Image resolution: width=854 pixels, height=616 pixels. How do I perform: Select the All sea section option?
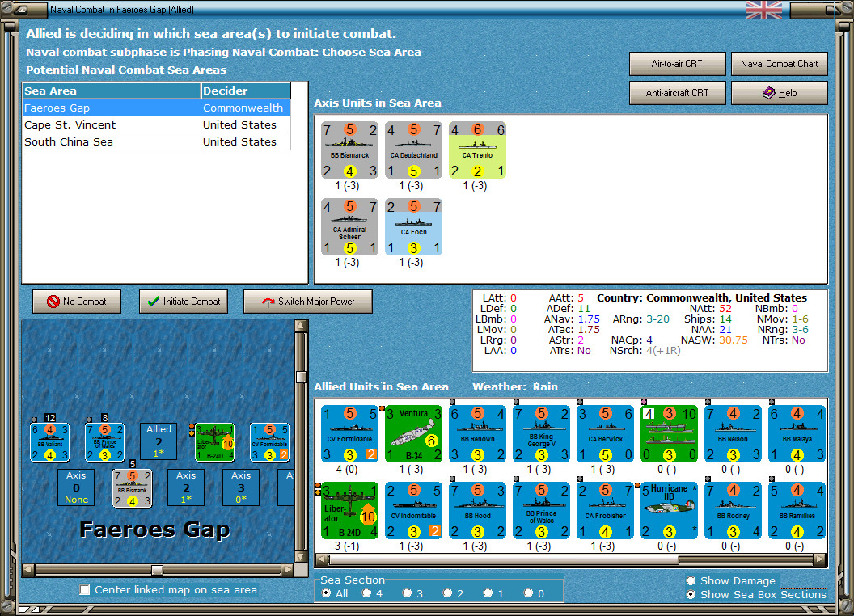(x=326, y=593)
